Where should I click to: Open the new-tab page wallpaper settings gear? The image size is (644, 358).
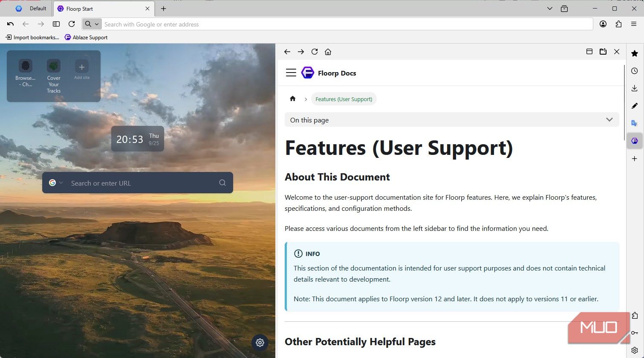(260, 343)
